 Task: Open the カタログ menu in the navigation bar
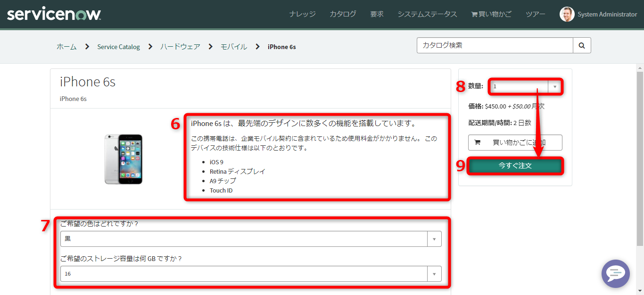point(342,14)
